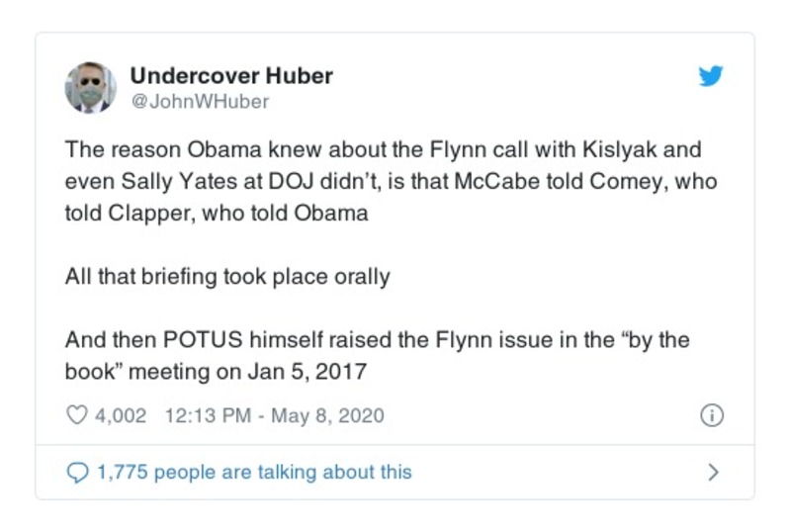Image resolution: width=790 pixels, height=532 pixels.
Task: Open Undercover Huber's profile avatar
Action: 91,88
